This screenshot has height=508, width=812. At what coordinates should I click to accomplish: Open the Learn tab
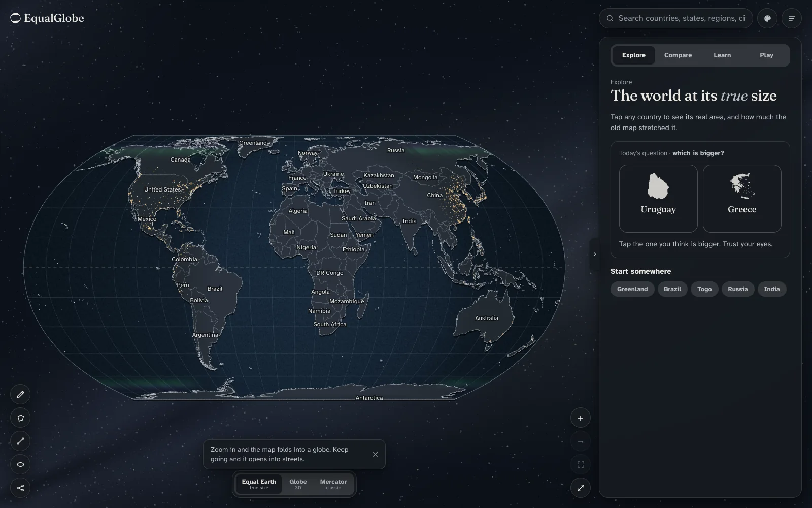coord(722,55)
